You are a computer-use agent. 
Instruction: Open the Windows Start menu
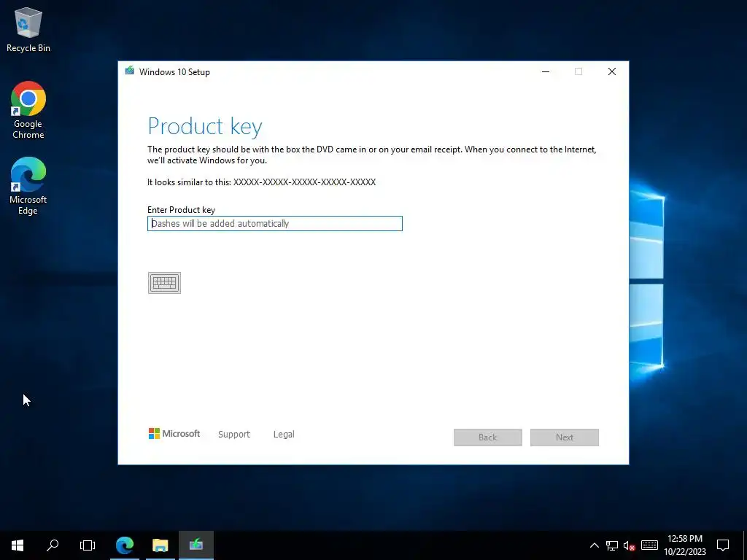point(18,545)
